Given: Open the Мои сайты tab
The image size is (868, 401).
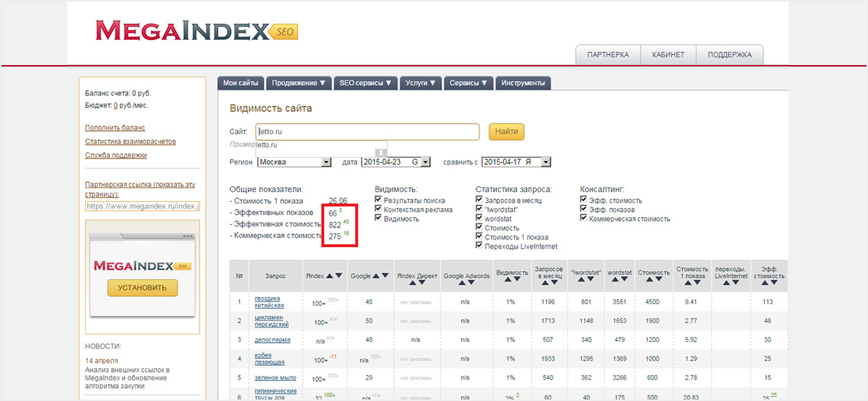Looking at the screenshot, I should click(241, 83).
